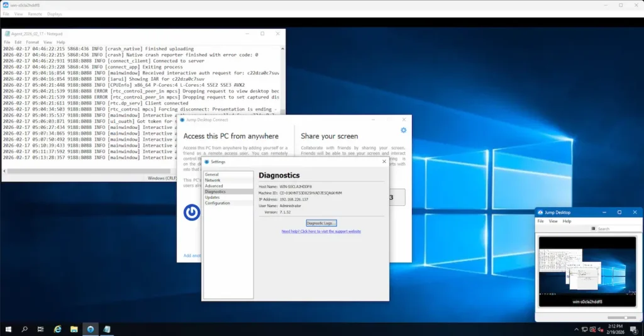Click the IP address 192.168.226.137

point(294,199)
